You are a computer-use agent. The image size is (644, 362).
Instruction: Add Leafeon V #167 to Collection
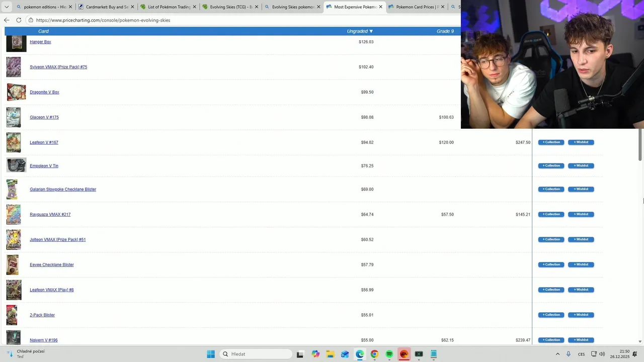tap(551, 142)
